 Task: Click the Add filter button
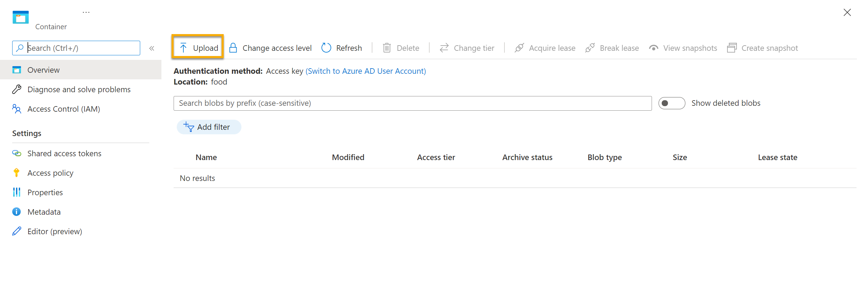click(209, 127)
